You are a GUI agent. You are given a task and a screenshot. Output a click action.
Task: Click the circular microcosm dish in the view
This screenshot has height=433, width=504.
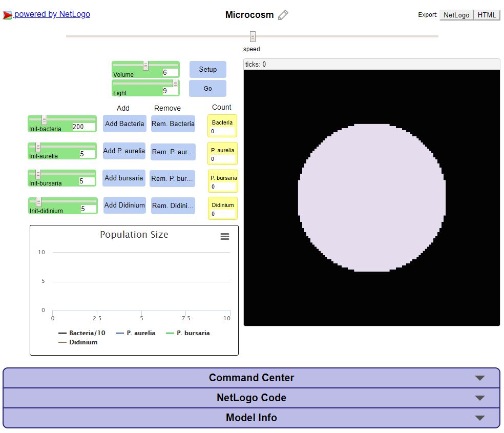pyautogui.click(x=371, y=197)
